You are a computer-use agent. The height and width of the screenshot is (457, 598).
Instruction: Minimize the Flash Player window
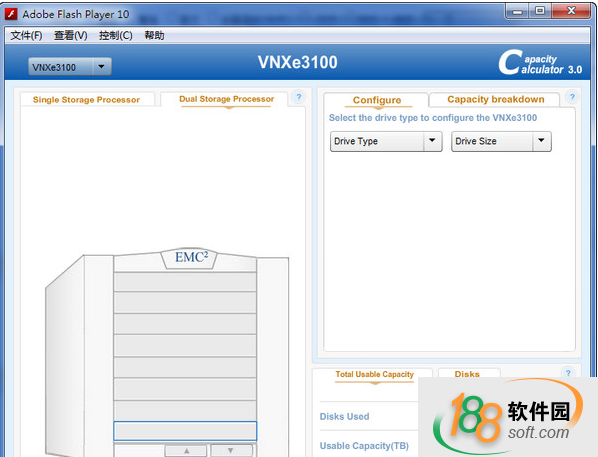click(x=517, y=11)
